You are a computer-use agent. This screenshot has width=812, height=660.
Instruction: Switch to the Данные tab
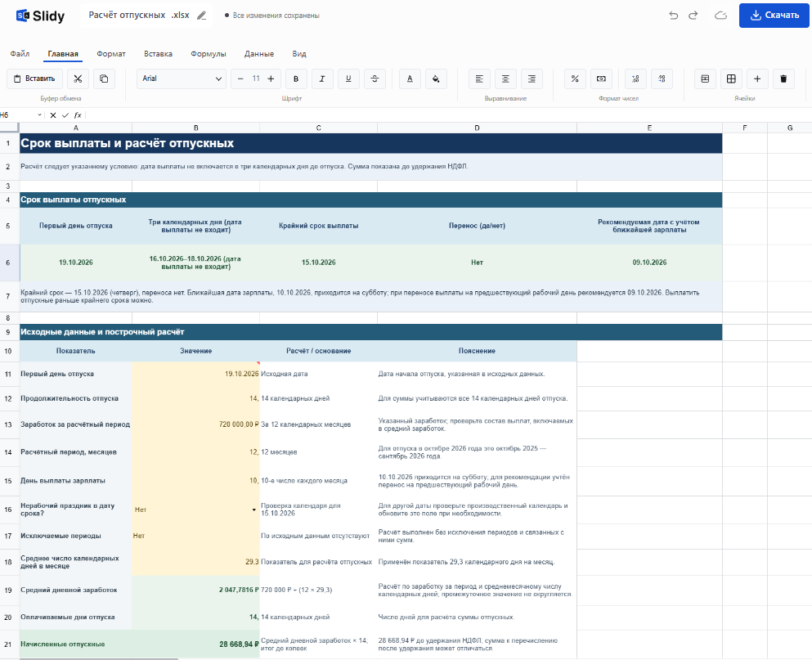point(259,54)
